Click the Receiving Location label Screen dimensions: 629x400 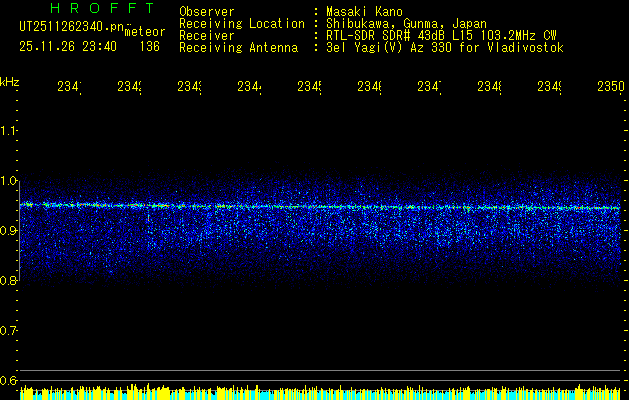(x=242, y=24)
